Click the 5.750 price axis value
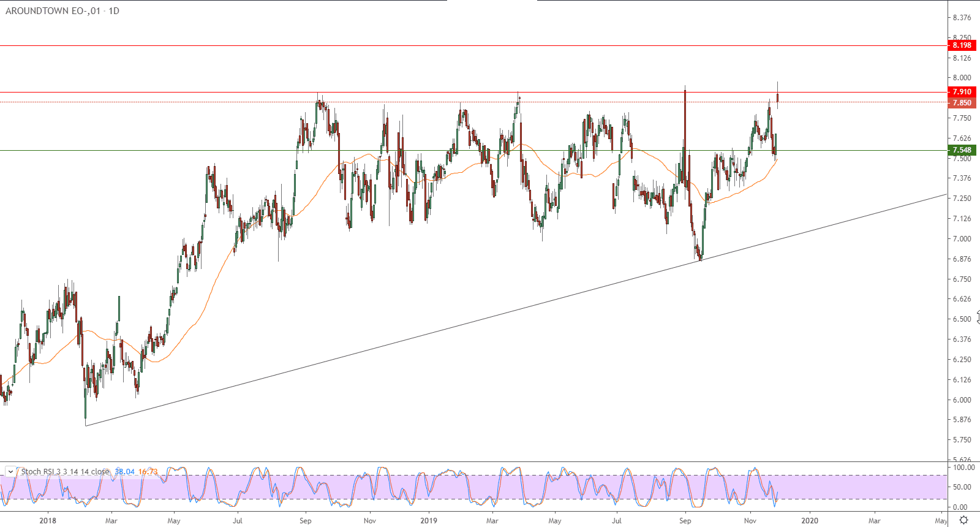The height and width of the screenshot is (527, 980). pyautogui.click(x=962, y=440)
